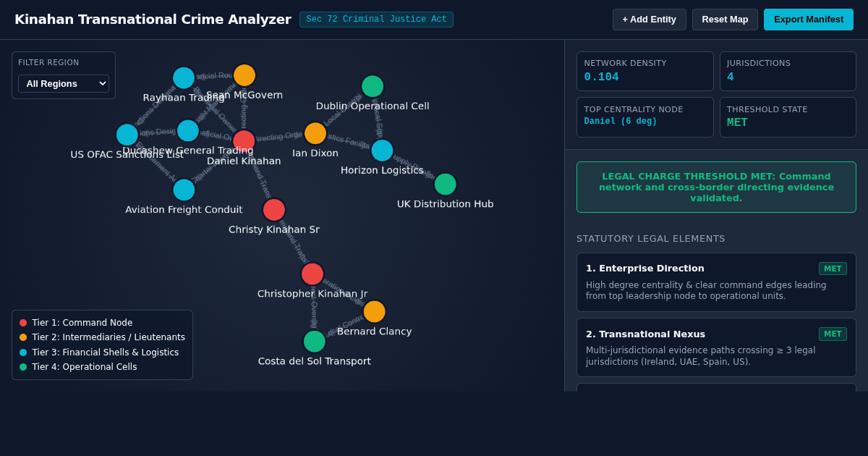
Task: Click the Threshold State MET value
Action: pyautogui.click(x=737, y=123)
